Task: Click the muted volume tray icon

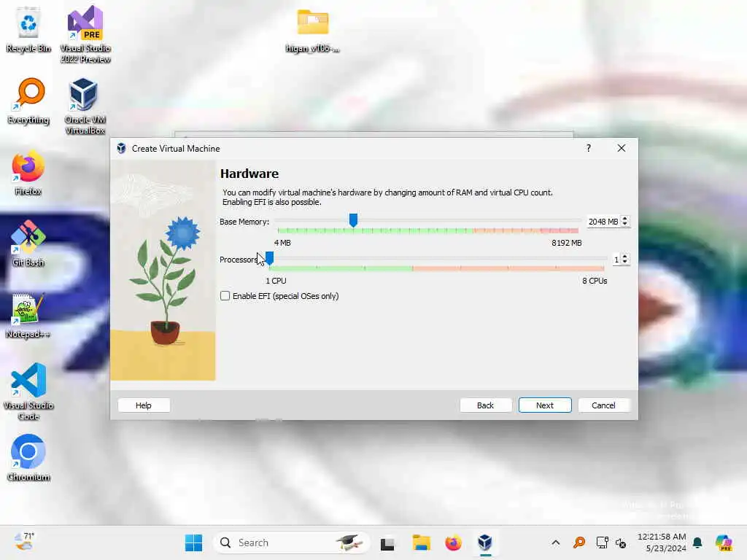Action: coord(621,542)
